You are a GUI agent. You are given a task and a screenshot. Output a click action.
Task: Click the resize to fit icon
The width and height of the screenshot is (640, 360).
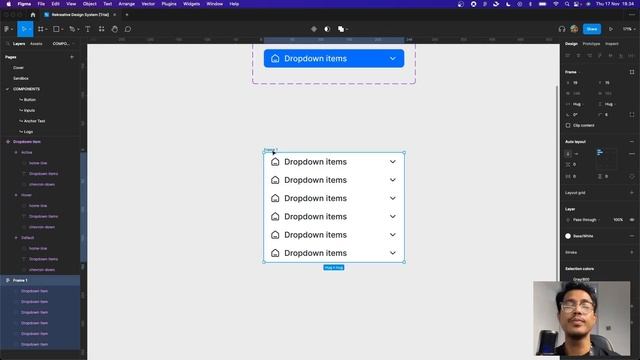pyautogui.click(x=632, y=72)
